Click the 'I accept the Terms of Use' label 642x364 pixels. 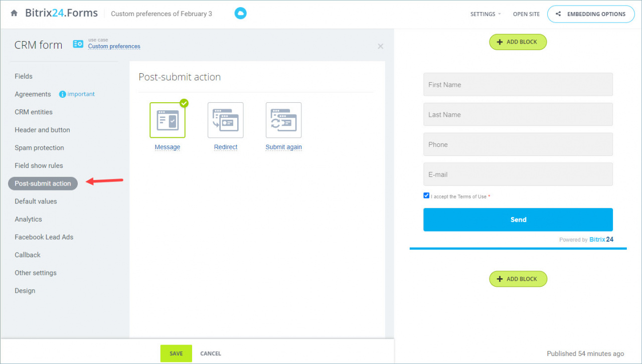[x=460, y=197]
